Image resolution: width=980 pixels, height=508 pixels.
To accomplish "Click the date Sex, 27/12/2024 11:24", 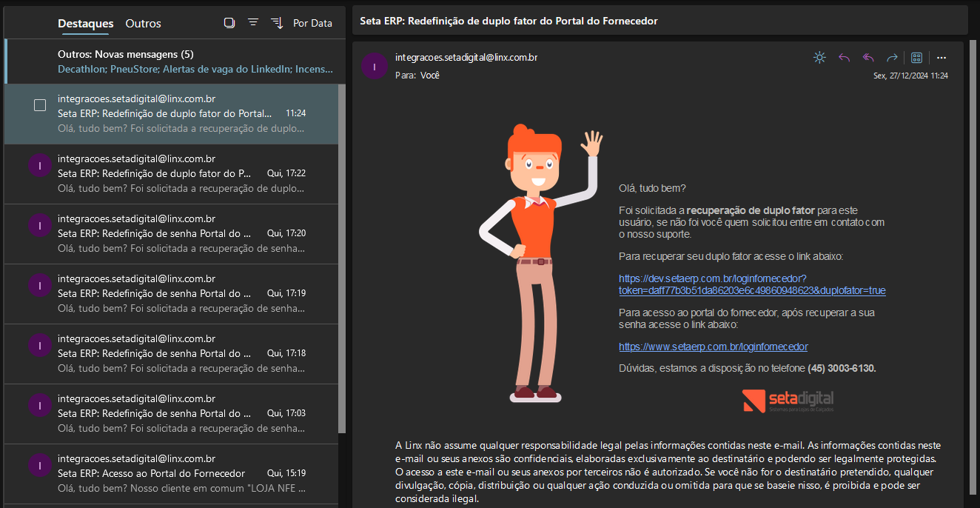I will [x=910, y=76].
